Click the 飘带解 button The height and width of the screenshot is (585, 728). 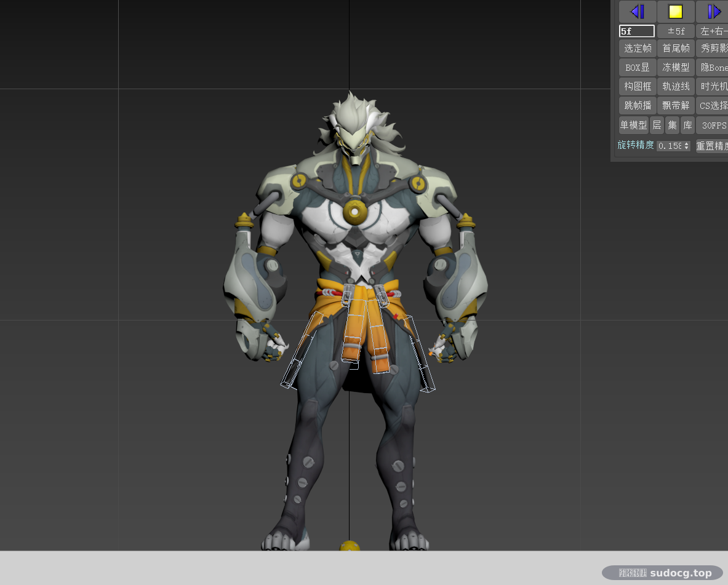tap(676, 105)
